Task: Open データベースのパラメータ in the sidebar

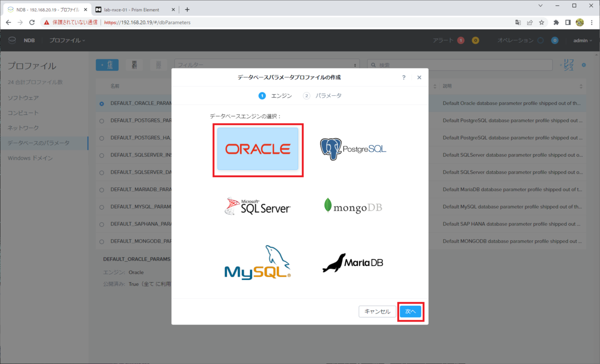Action: pos(38,143)
